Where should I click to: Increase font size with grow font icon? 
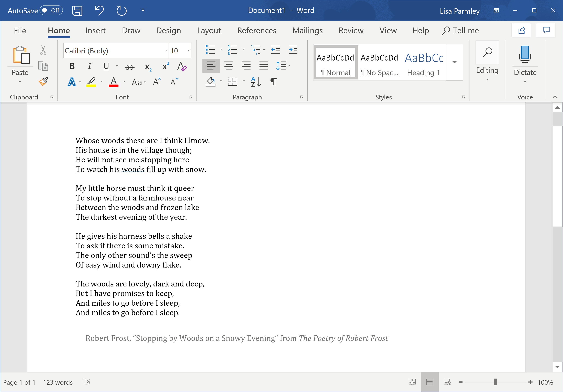(x=157, y=82)
